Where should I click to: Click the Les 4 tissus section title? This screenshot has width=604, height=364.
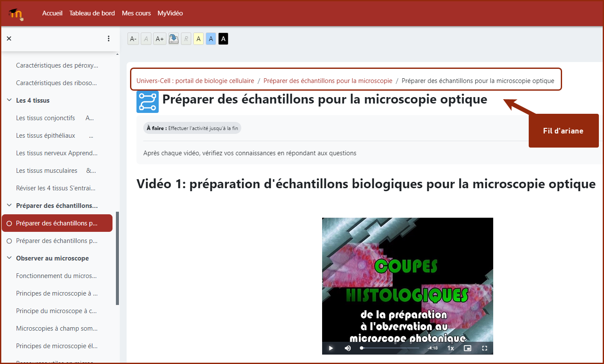tap(33, 100)
